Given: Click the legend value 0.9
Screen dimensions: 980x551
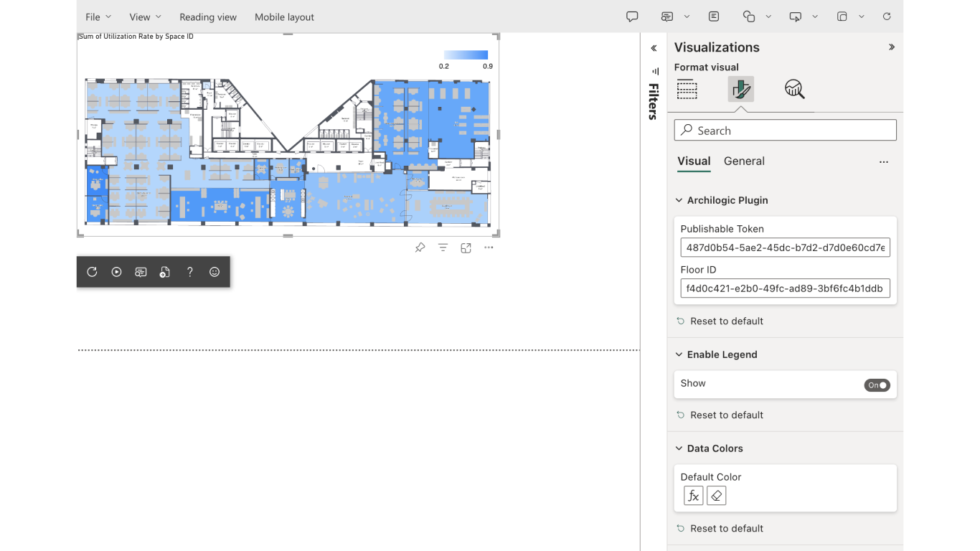Looking at the screenshot, I should pyautogui.click(x=488, y=66).
